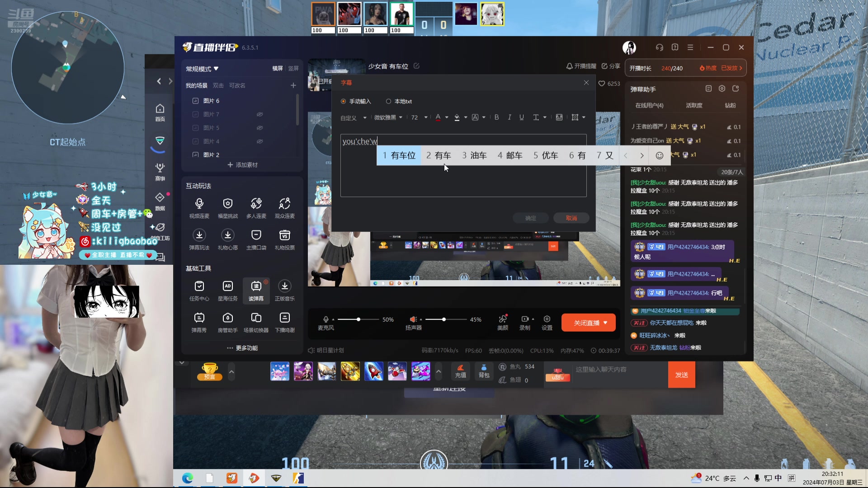Toggle bold in subtitle toolbar
Image resolution: width=868 pixels, height=488 pixels.
tap(496, 117)
